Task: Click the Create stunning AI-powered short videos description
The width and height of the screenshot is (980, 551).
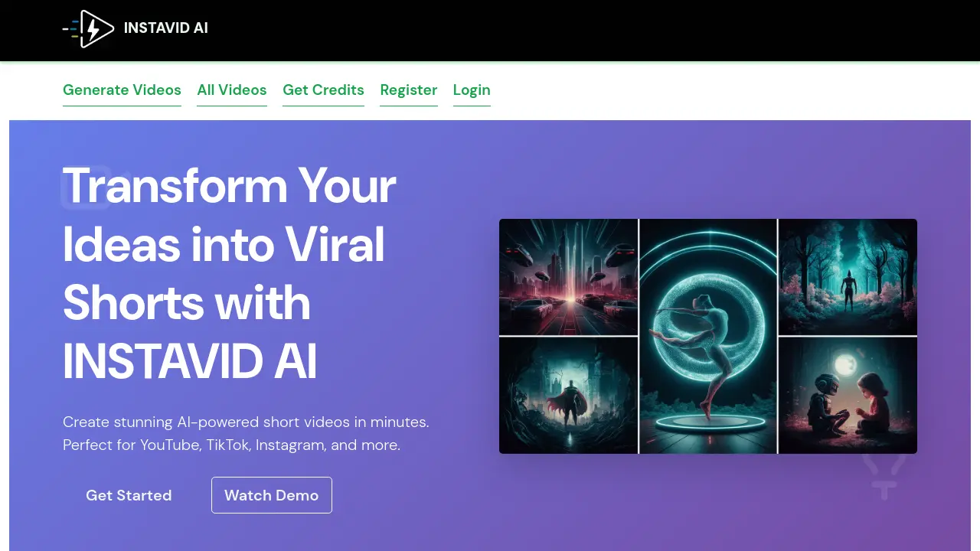Action: coord(246,433)
